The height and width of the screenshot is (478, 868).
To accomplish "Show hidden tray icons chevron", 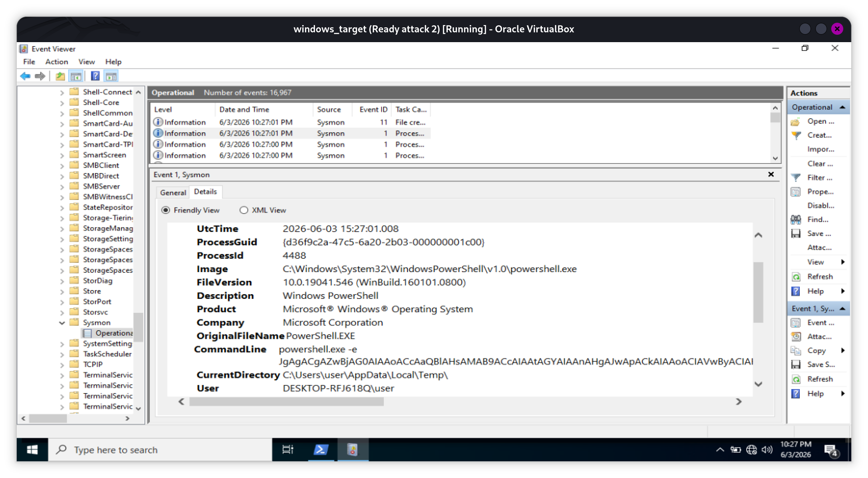I will [x=720, y=450].
